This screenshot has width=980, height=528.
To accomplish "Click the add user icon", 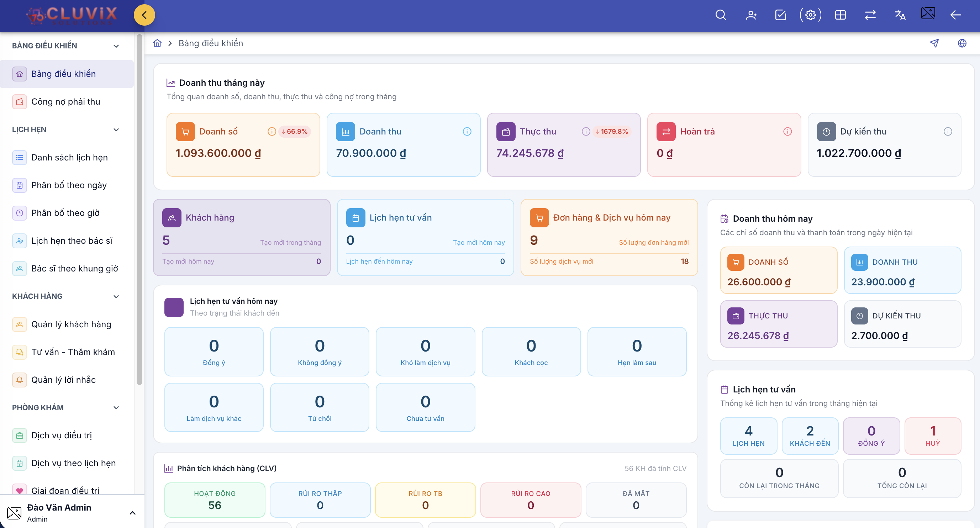I will pyautogui.click(x=751, y=15).
